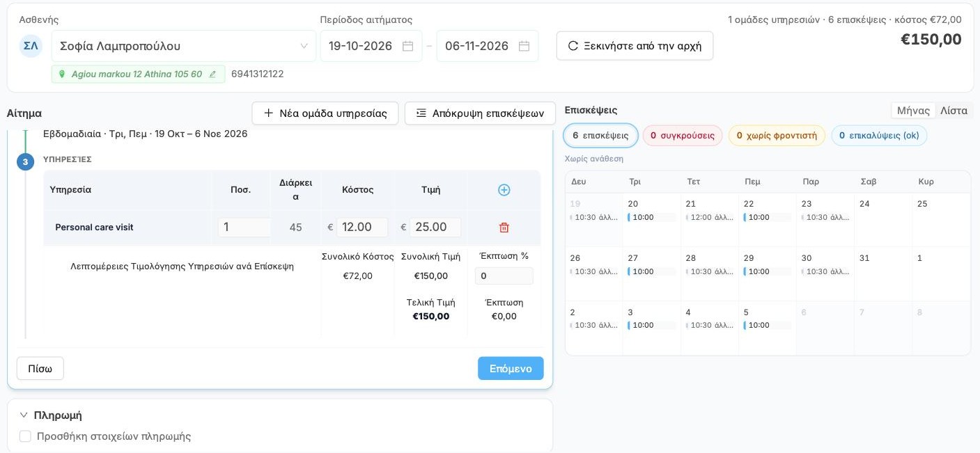Open the 10:00 visit on Thursday 29
This screenshot has width=980, height=453.
coord(768,272)
